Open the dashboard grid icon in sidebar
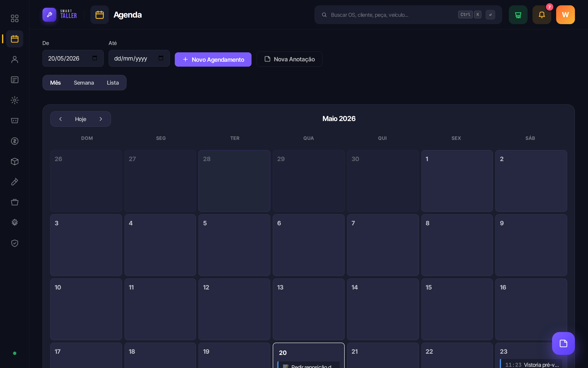This screenshot has height=368, width=588. tap(14, 18)
